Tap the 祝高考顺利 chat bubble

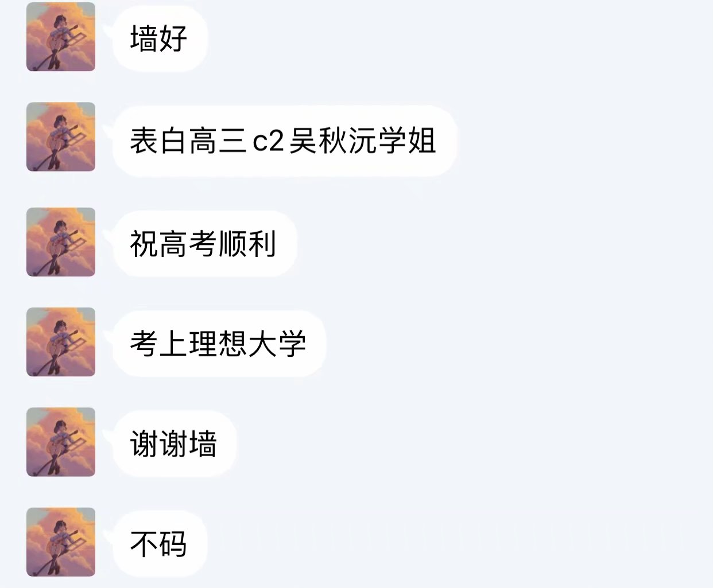tap(204, 244)
